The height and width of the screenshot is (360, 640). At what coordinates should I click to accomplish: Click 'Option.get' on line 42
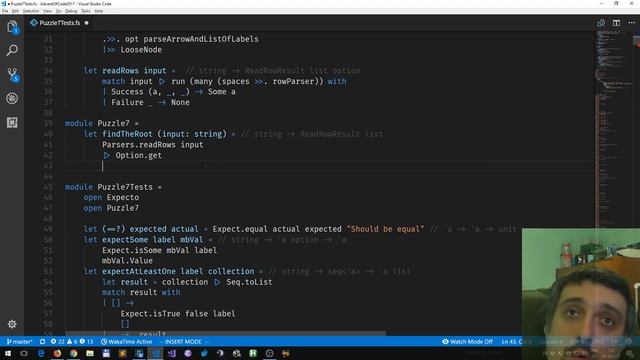pyautogui.click(x=138, y=155)
